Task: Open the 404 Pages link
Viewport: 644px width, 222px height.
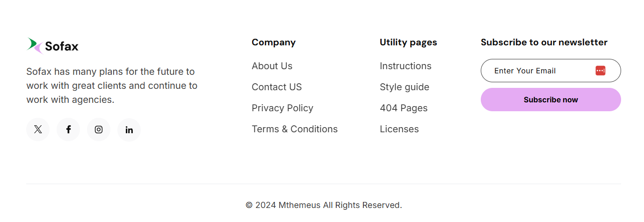Action: click(403, 108)
